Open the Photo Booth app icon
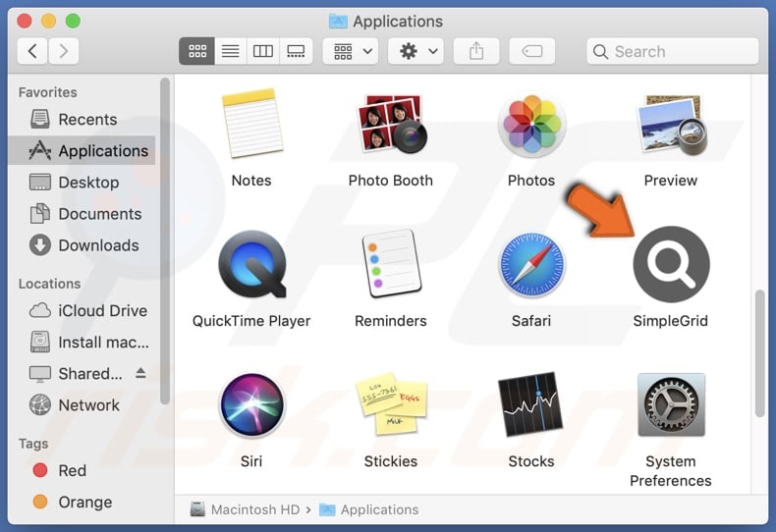Viewport: 776px width, 532px height. [x=390, y=126]
